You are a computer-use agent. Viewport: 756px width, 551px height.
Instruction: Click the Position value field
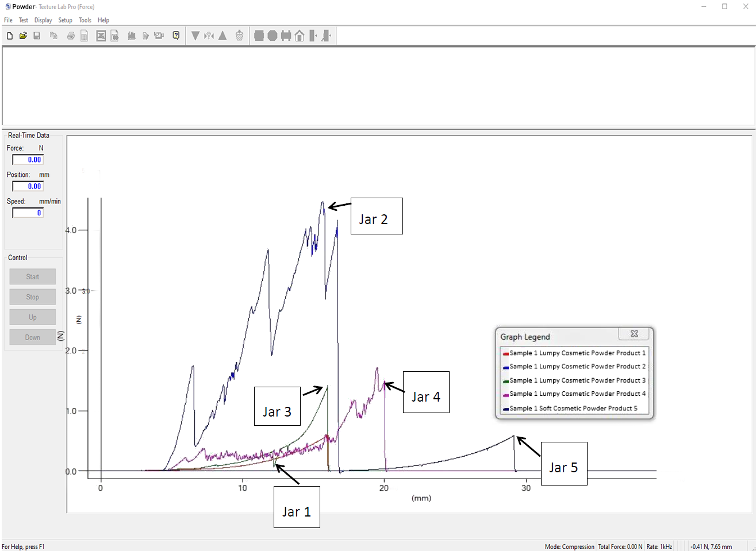(x=28, y=186)
